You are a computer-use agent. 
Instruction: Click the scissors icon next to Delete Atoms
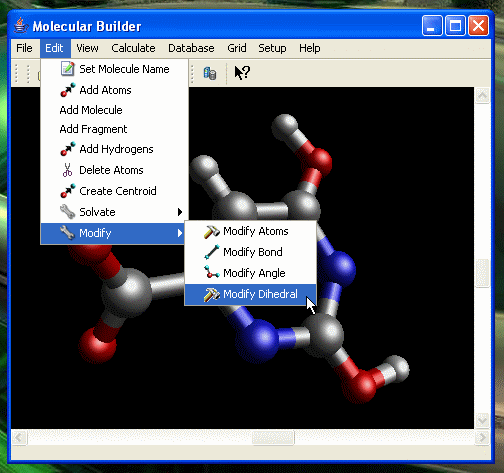pyautogui.click(x=67, y=170)
